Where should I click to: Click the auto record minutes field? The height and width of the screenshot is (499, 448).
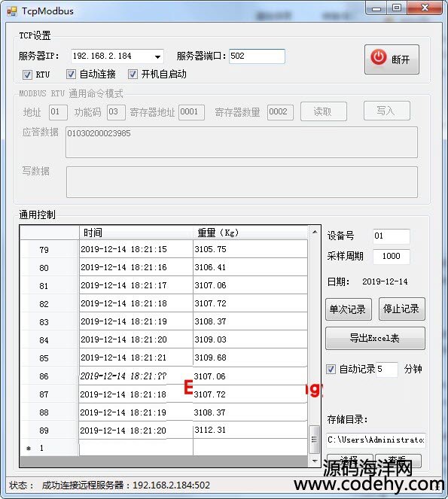tap(386, 370)
